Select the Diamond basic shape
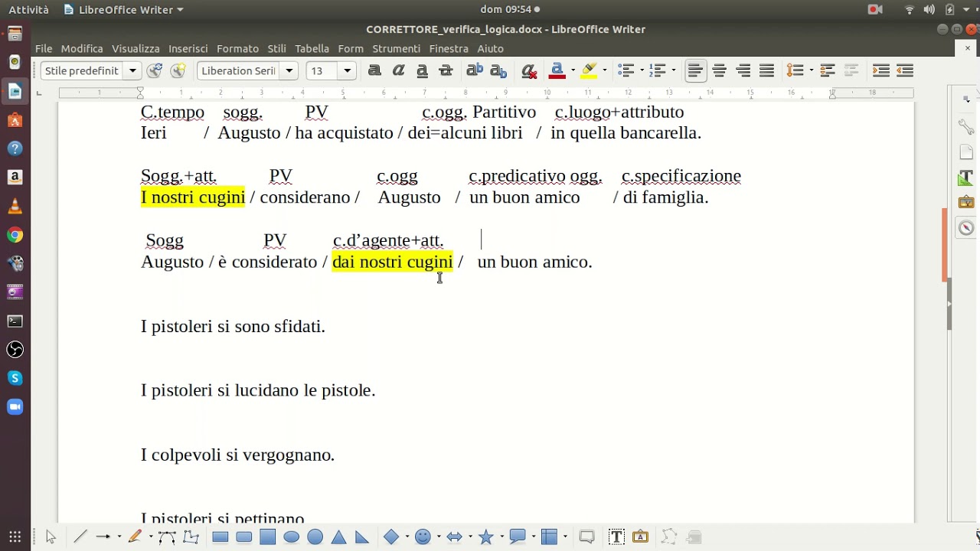The width and height of the screenshot is (980, 551). pyautogui.click(x=391, y=536)
